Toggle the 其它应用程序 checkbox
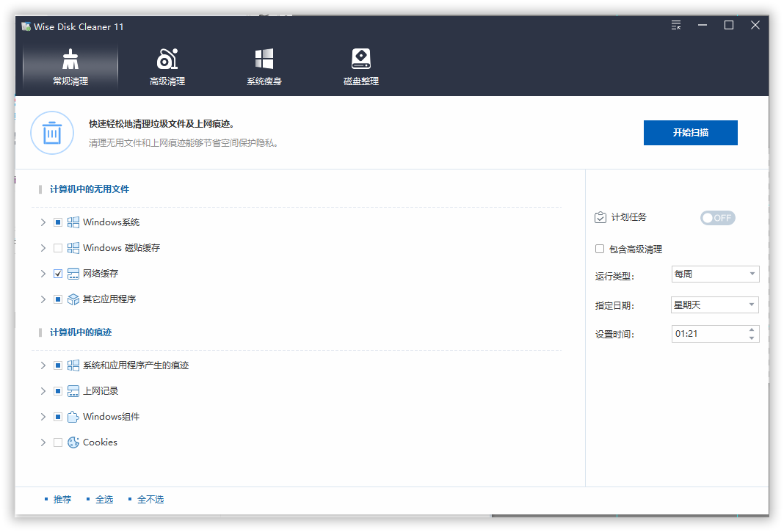 coord(58,299)
